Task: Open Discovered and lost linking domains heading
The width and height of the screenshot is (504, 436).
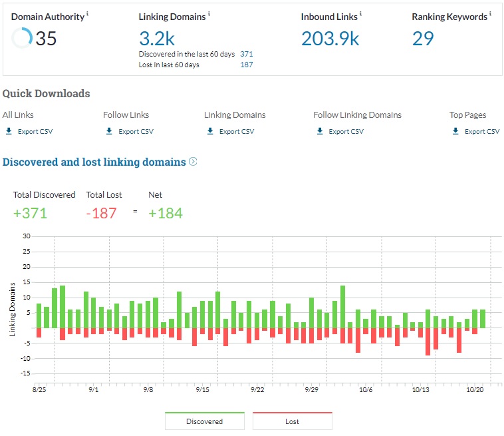Action: pyautogui.click(x=94, y=162)
